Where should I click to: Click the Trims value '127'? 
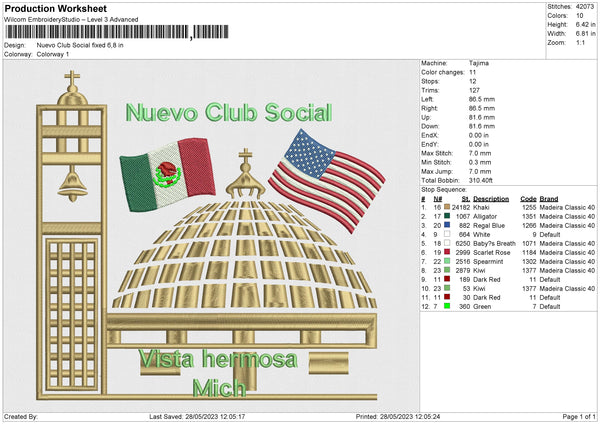474,90
